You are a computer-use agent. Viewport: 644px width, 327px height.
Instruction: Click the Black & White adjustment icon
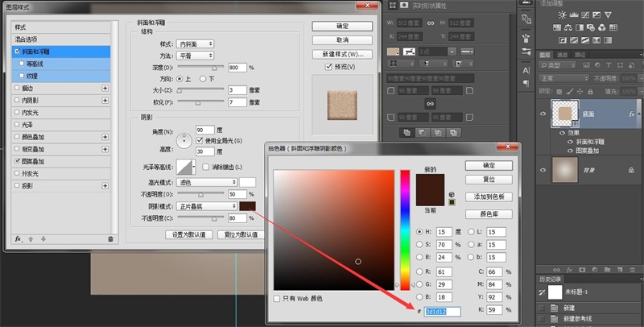coord(579,27)
